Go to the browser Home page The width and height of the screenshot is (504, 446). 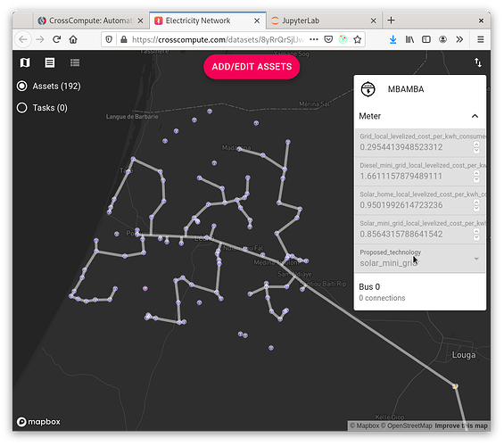pyautogui.click(x=73, y=39)
